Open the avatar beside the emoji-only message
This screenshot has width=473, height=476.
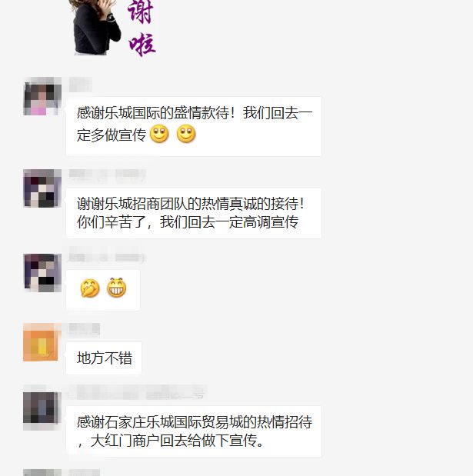coord(42,273)
